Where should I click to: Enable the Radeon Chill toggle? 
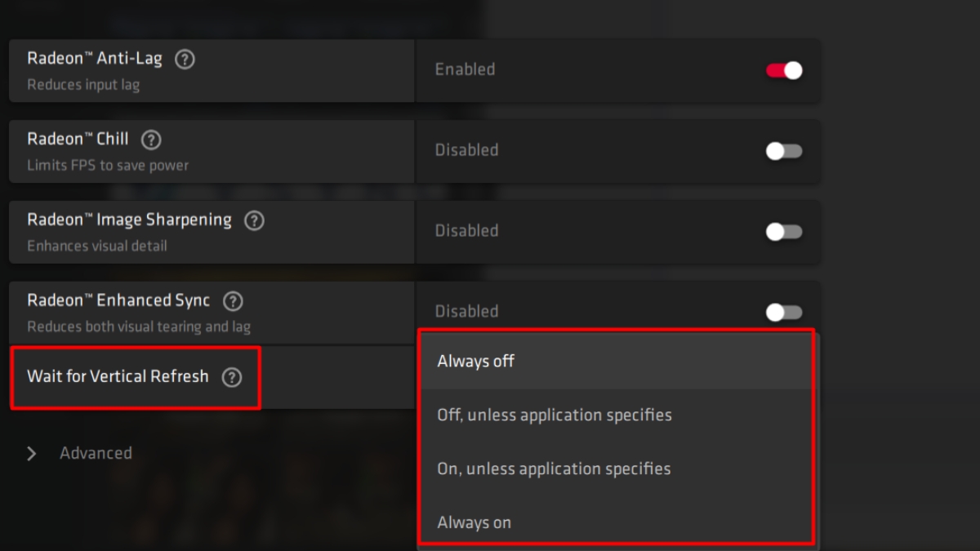coord(784,151)
